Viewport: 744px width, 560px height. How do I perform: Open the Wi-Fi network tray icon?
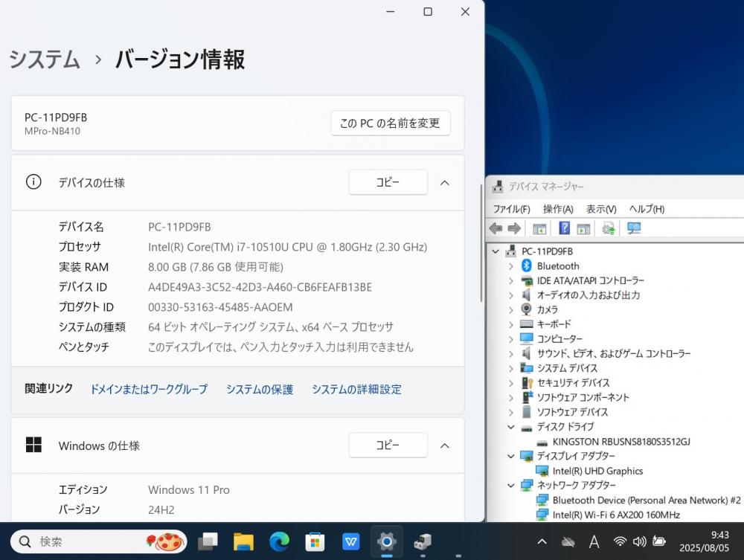pyautogui.click(x=620, y=541)
